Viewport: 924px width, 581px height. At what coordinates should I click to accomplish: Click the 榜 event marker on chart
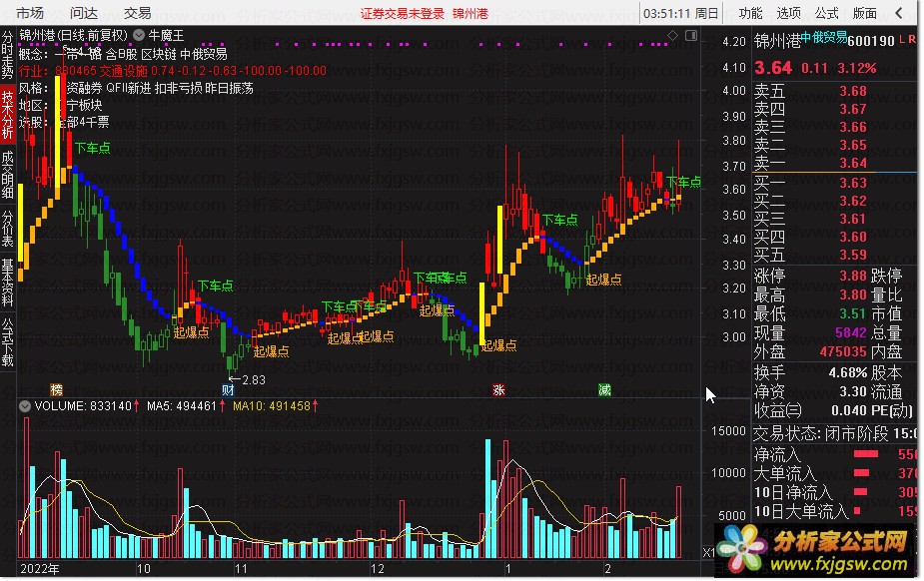[x=57, y=389]
